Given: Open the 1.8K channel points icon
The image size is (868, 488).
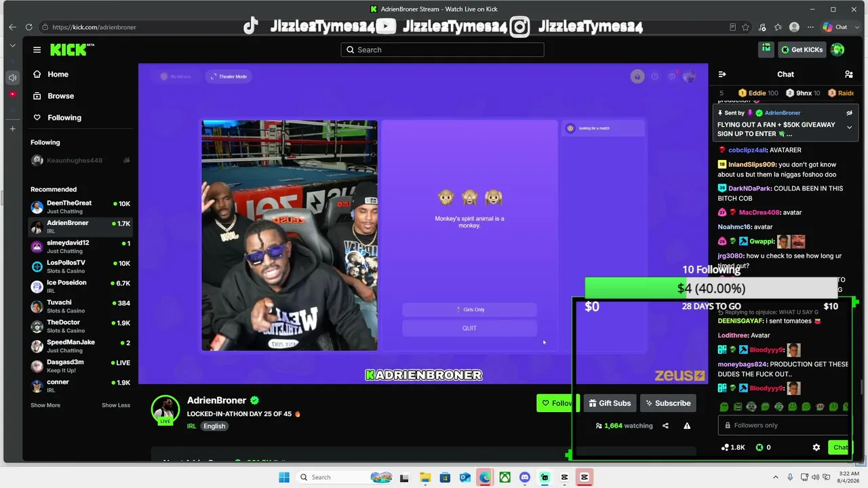Looking at the screenshot, I should pos(734,447).
